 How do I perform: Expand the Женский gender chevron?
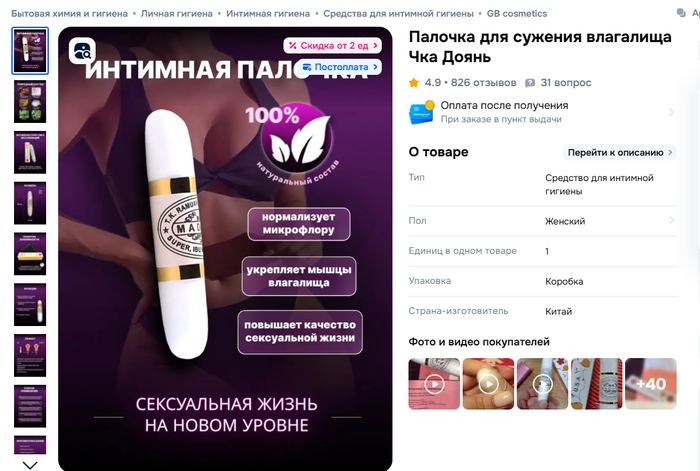pos(671,220)
